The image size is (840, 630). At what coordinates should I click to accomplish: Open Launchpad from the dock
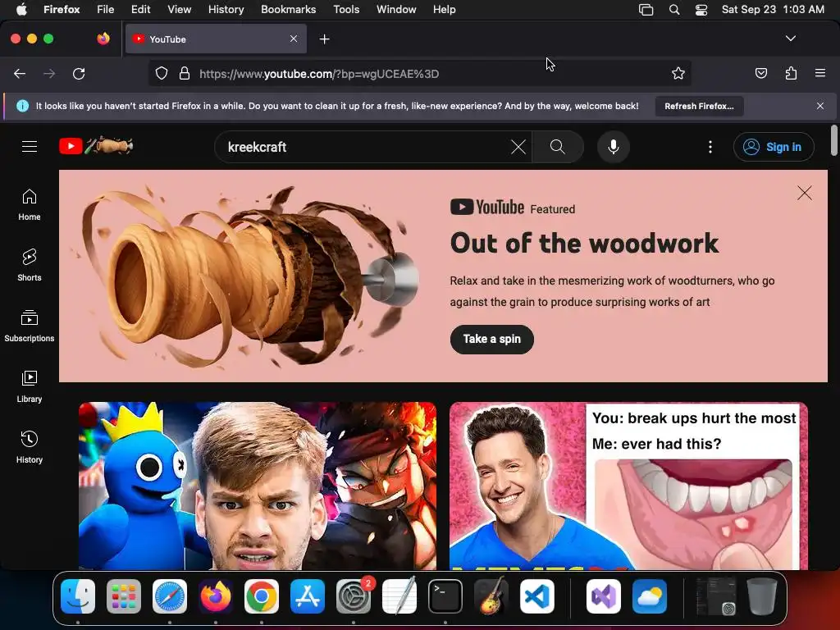point(124,596)
